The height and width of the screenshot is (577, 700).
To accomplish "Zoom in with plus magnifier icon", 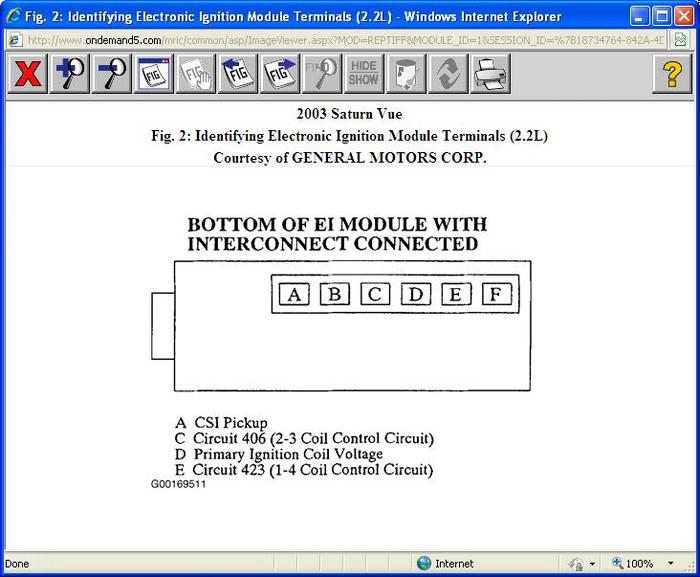I will tap(70, 74).
